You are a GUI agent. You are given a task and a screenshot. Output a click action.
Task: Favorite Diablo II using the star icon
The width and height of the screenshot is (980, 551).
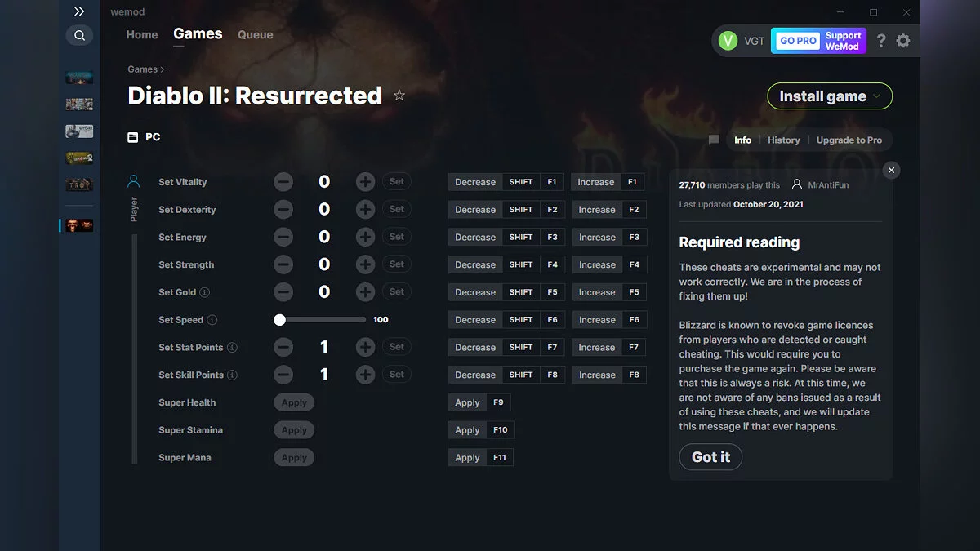coord(399,95)
